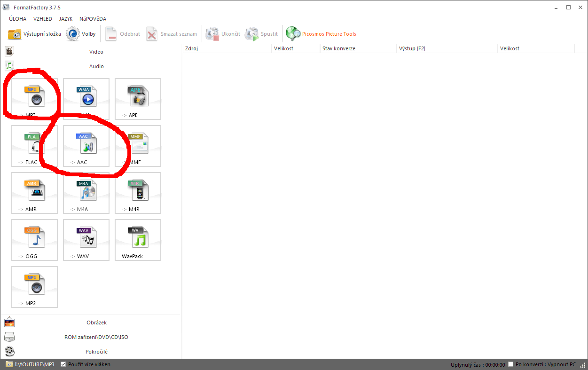Click the Stav konverze column header
Image resolution: width=588 pixels, height=370 pixels.
tap(358, 48)
